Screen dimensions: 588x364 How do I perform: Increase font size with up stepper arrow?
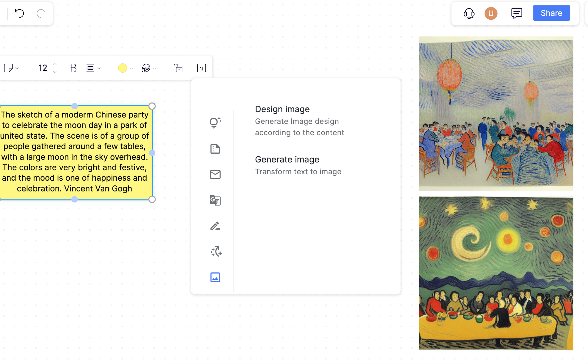tap(55, 64)
